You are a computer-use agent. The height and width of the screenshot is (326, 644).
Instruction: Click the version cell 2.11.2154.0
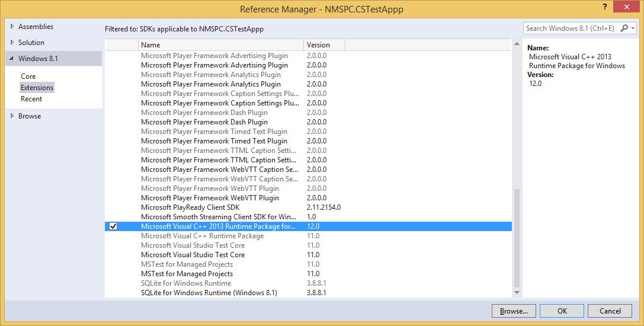323,207
